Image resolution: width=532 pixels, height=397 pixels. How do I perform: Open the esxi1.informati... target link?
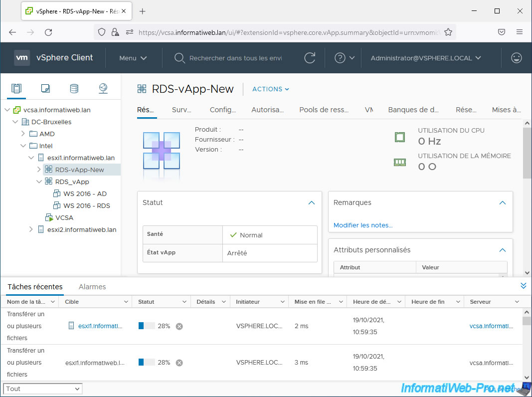tap(100, 326)
